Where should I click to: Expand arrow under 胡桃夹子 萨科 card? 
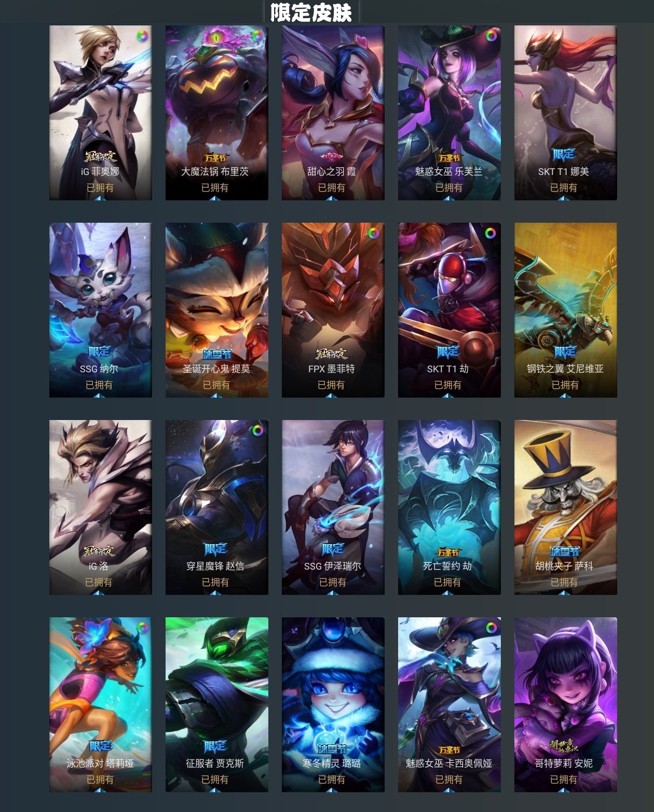coord(564,592)
